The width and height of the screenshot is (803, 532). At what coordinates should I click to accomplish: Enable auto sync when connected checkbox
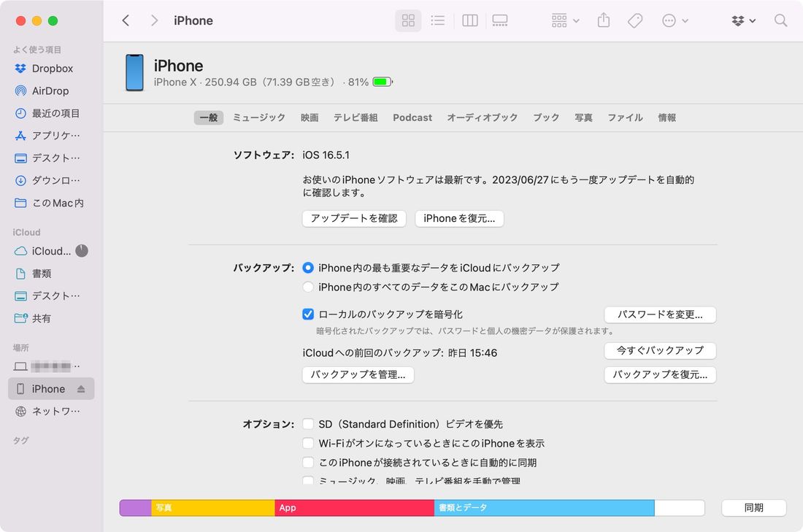[x=308, y=463]
